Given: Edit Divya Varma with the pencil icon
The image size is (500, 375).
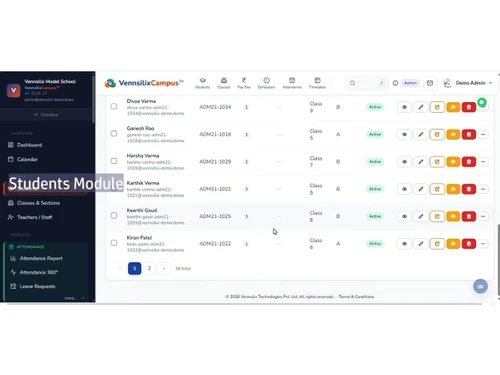Looking at the screenshot, I should point(421,107).
